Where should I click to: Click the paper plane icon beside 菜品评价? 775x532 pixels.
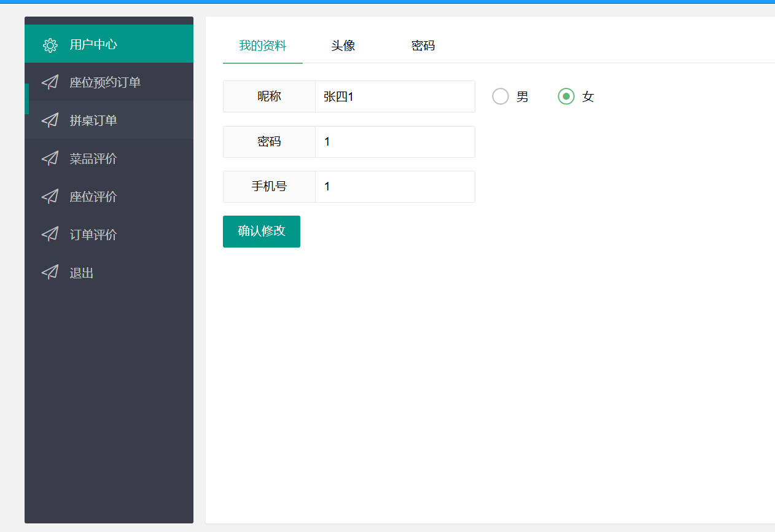coord(50,158)
